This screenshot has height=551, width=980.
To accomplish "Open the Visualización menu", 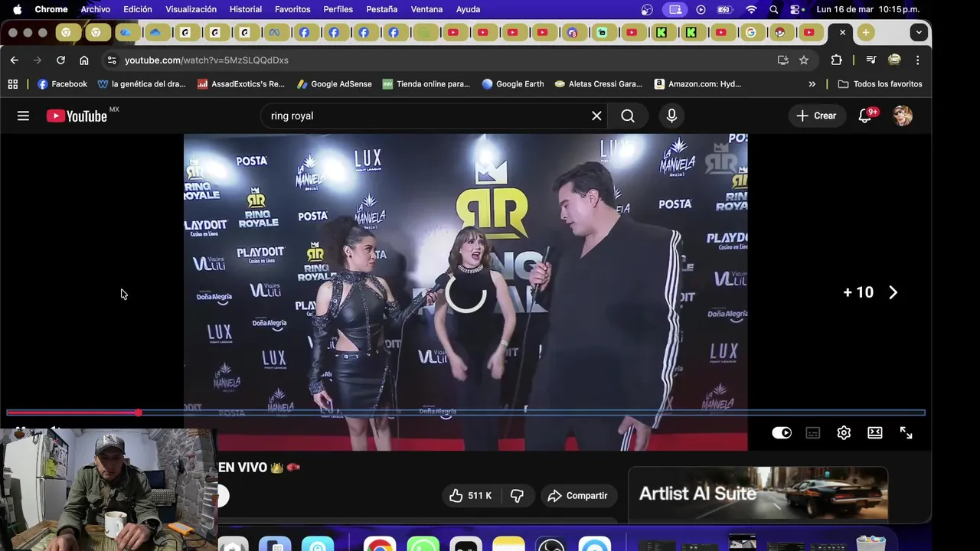I will 191,9.
